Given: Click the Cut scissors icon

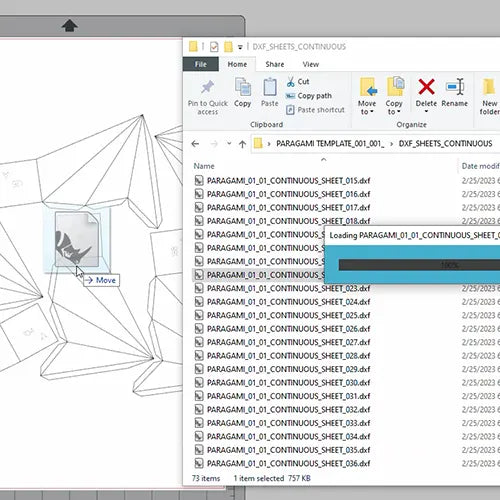Looking at the screenshot, I should click(x=291, y=82).
